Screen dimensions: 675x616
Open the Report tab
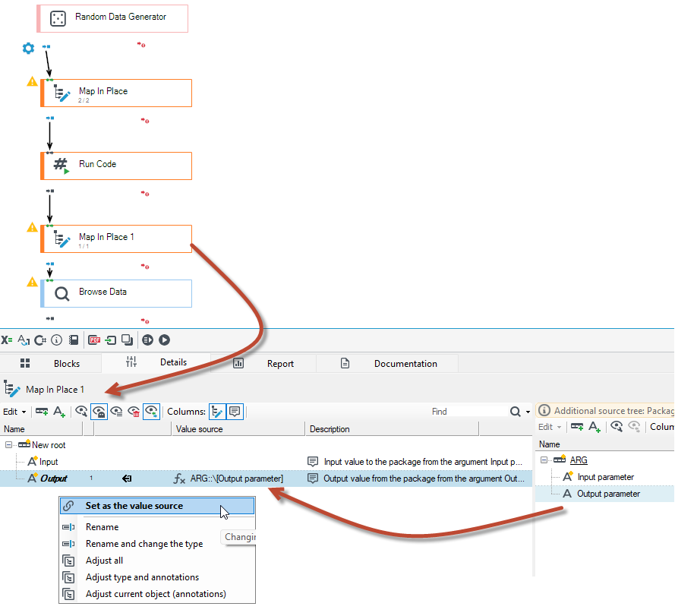[263, 364]
